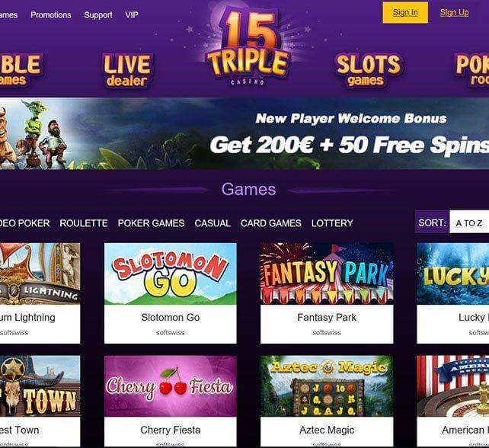Click the 15 Triple Casino logo
Viewport: 489px width, 448px height.
[248, 46]
